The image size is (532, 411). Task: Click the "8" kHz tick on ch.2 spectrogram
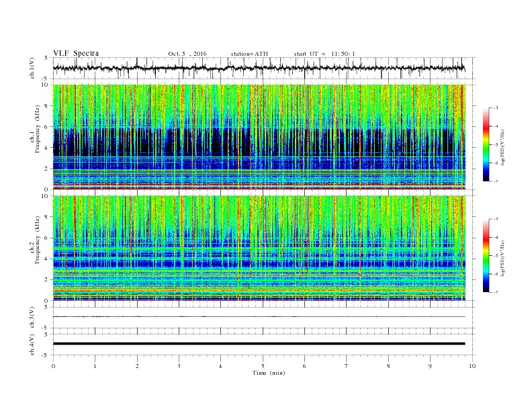(47, 217)
